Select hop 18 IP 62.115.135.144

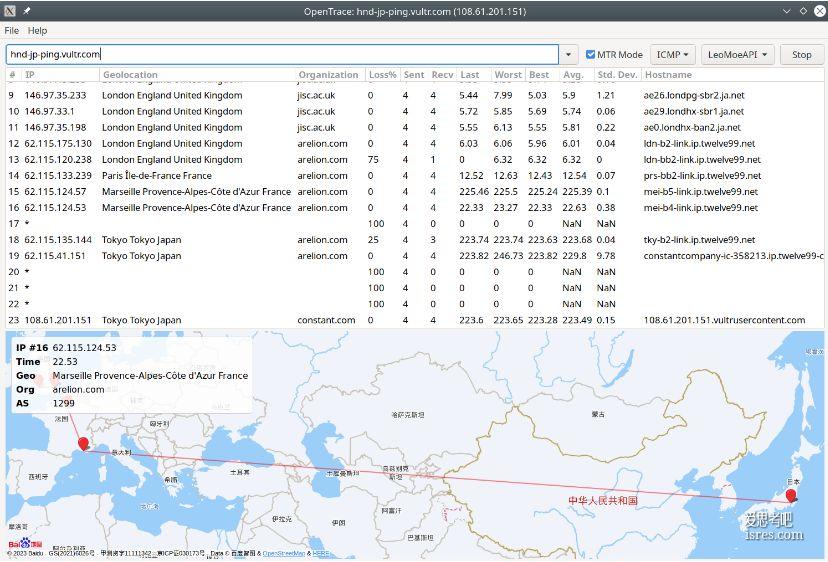58,239
